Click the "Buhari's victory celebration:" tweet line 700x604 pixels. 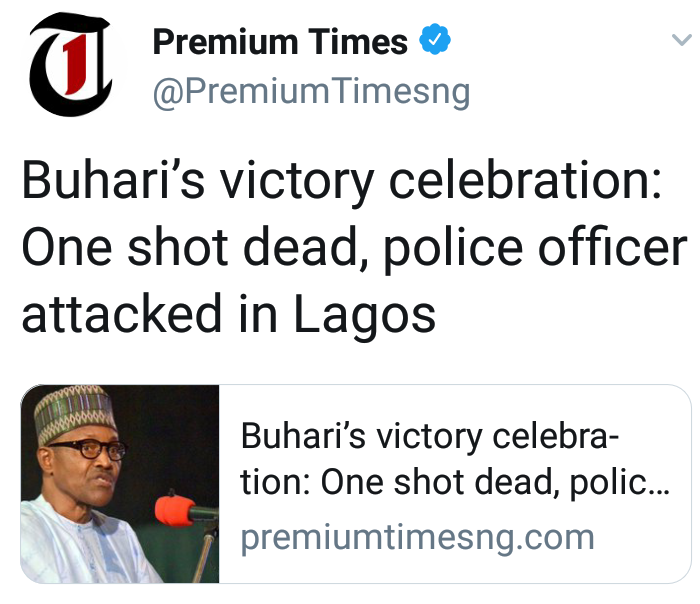click(x=341, y=185)
